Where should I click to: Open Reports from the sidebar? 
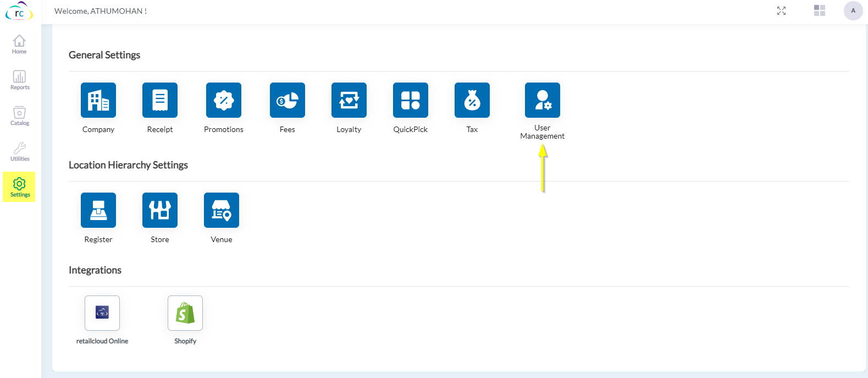coord(19,80)
